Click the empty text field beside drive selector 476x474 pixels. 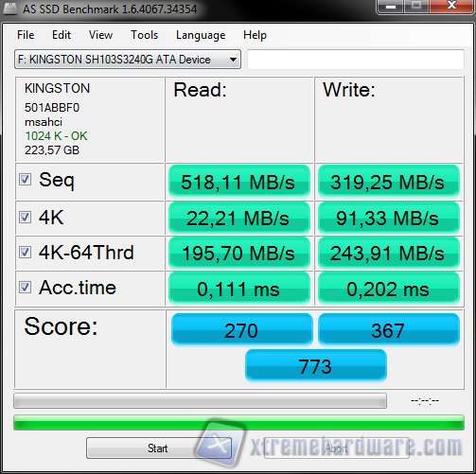(356, 60)
